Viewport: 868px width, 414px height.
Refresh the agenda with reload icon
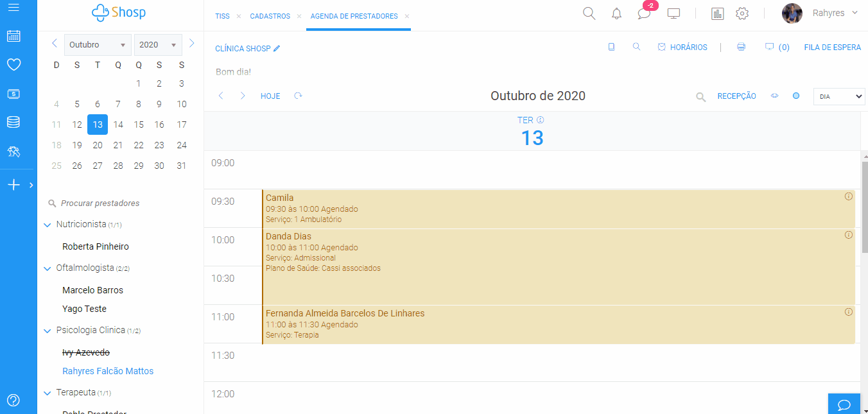(x=298, y=96)
